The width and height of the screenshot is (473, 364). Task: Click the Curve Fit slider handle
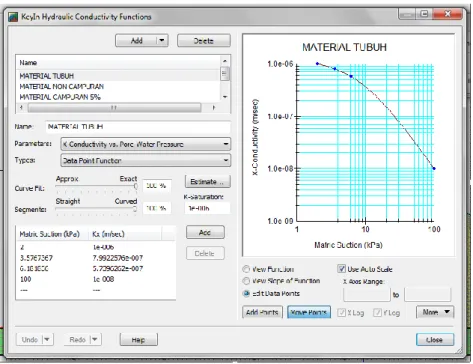click(x=136, y=186)
